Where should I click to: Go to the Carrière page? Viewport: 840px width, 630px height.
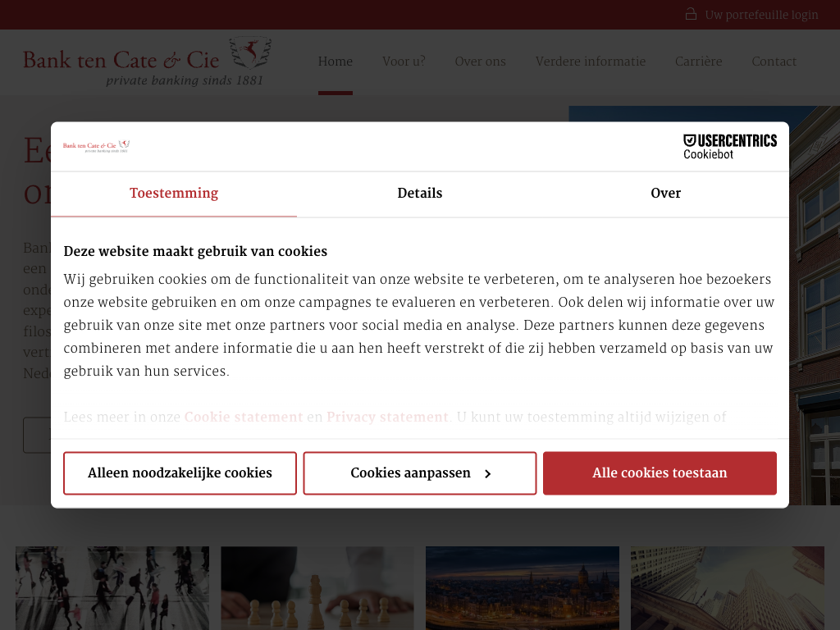698,62
